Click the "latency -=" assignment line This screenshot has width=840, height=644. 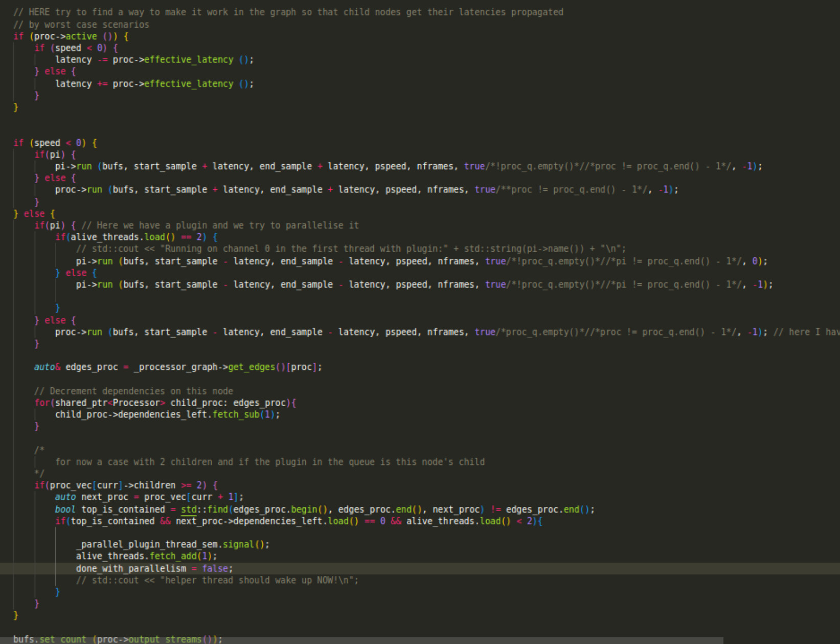(154, 60)
